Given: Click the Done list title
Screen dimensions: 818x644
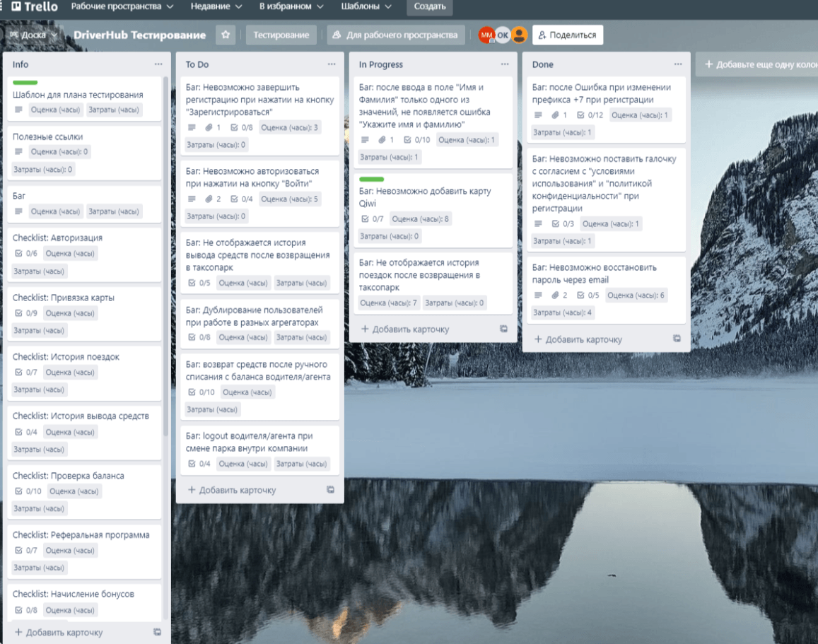Looking at the screenshot, I should 542,64.
